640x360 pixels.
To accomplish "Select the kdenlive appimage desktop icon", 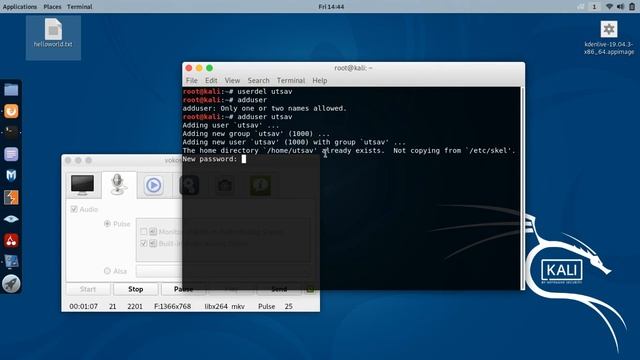I will [609, 38].
